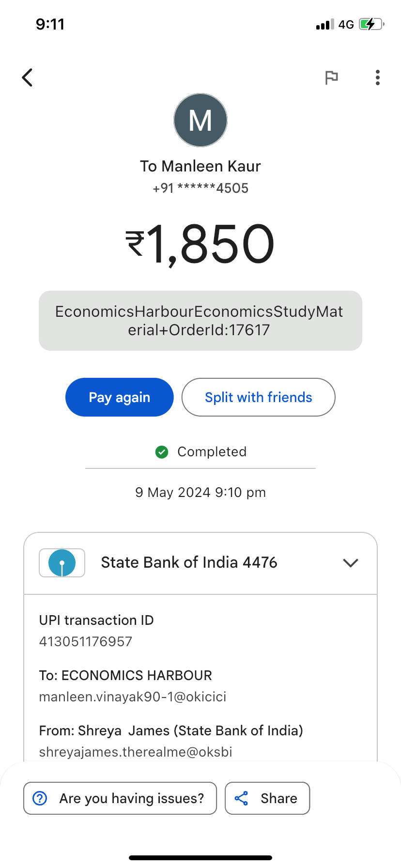Tap the payment note with OrderId 17617
This screenshot has width=401, height=868.
[200, 321]
